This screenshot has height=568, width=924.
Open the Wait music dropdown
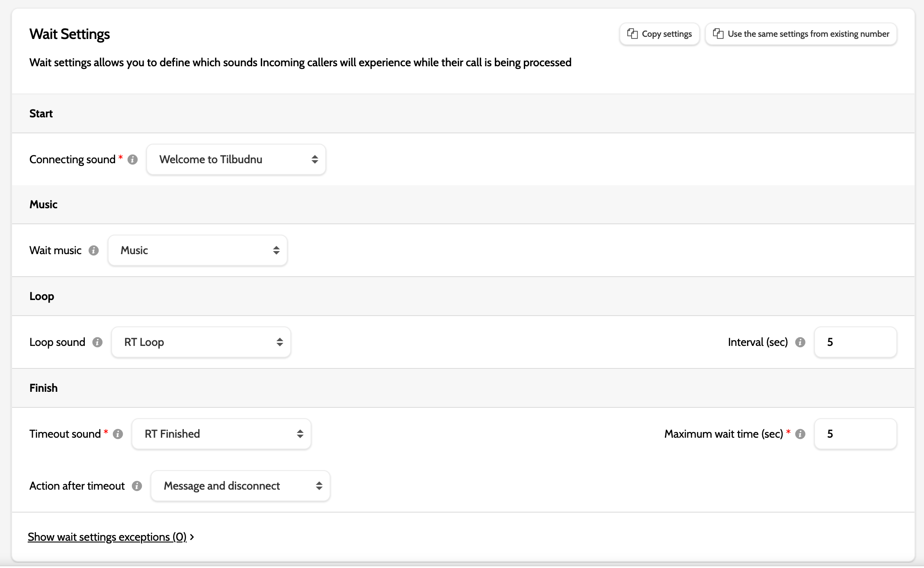[197, 251]
